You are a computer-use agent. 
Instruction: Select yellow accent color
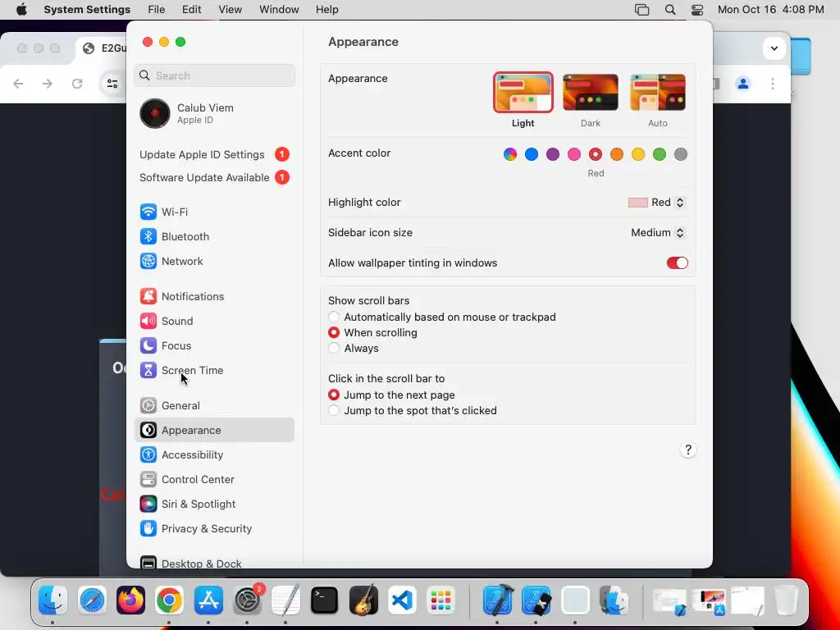point(638,154)
